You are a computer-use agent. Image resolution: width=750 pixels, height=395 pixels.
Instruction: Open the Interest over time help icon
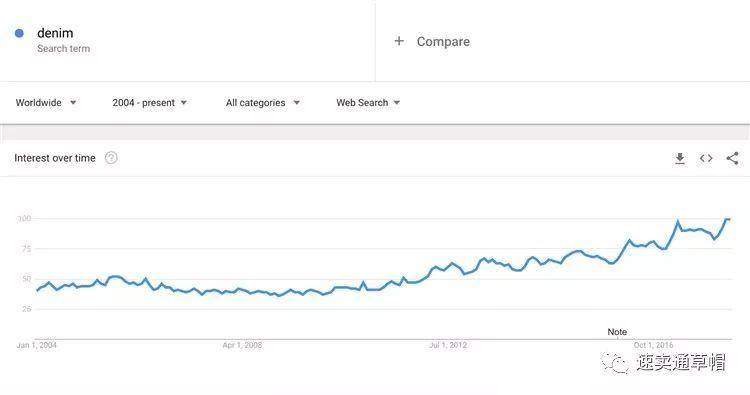coord(111,158)
